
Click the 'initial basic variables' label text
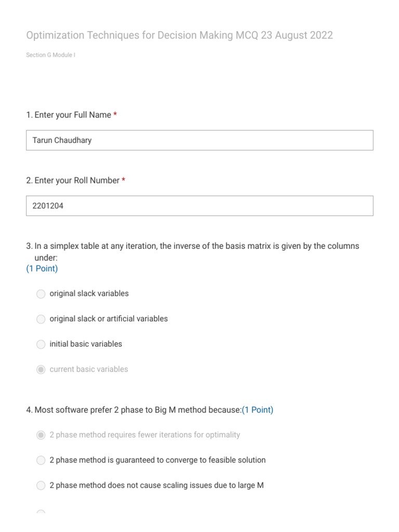[86, 344]
